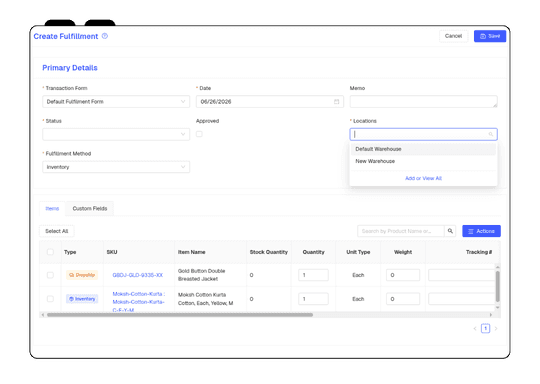Click the magnifier button beside product search
The width and height of the screenshot is (540, 384).
pos(450,231)
